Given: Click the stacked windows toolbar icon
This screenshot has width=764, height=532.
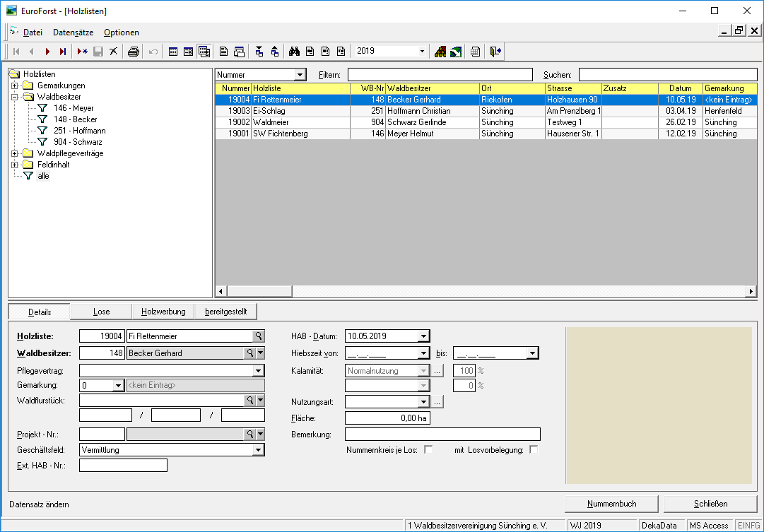Looking at the screenshot, I should point(239,51).
